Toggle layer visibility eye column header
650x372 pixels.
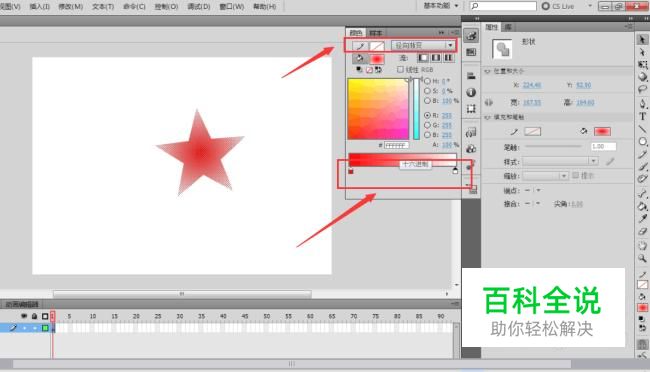(24, 316)
